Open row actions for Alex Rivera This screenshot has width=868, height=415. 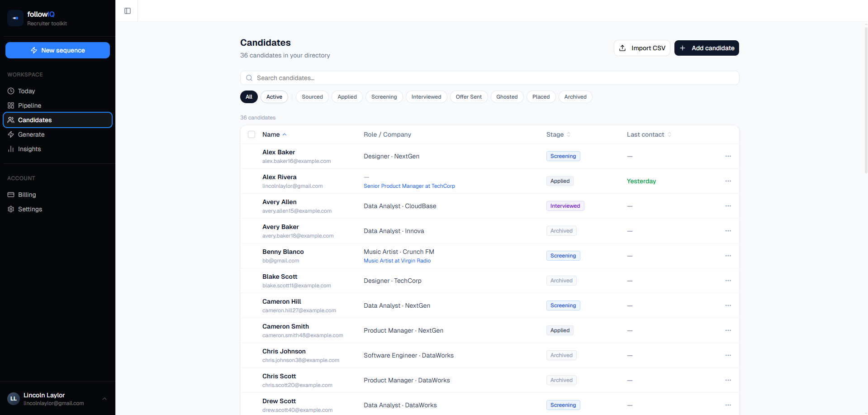coord(728,181)
